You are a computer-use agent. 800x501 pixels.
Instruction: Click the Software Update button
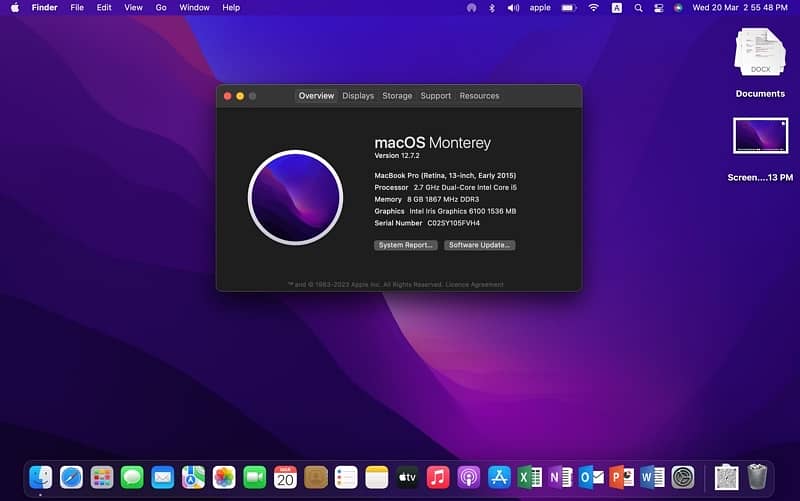pyautogui.click(x=480, y=245)
